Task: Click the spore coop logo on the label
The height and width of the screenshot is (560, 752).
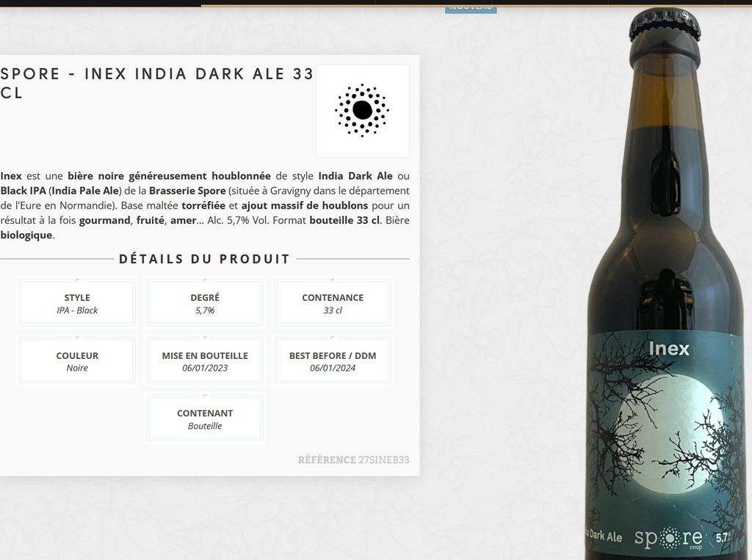Action: (668, 539)
